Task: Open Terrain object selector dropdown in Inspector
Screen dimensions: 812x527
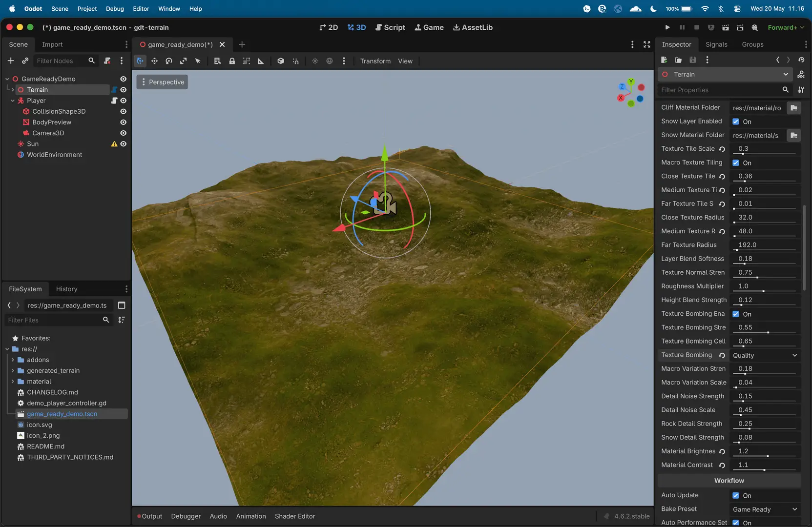Action: point(725,75)
